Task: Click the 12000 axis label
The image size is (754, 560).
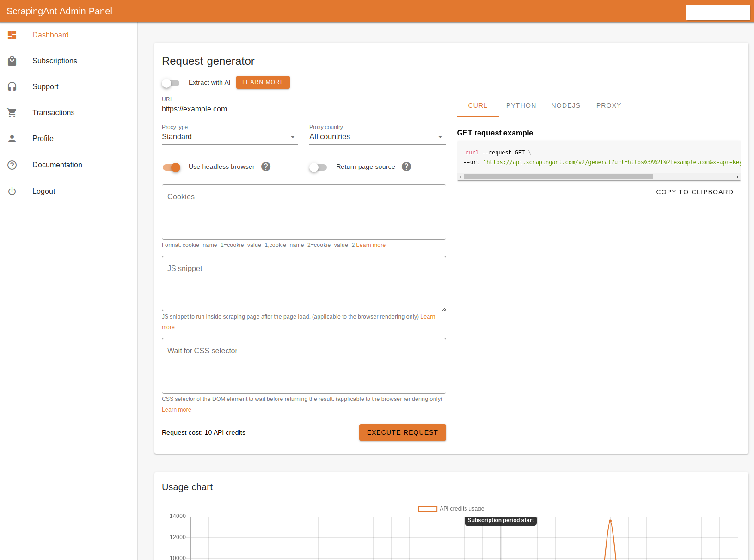Action: tap(178, 537)
